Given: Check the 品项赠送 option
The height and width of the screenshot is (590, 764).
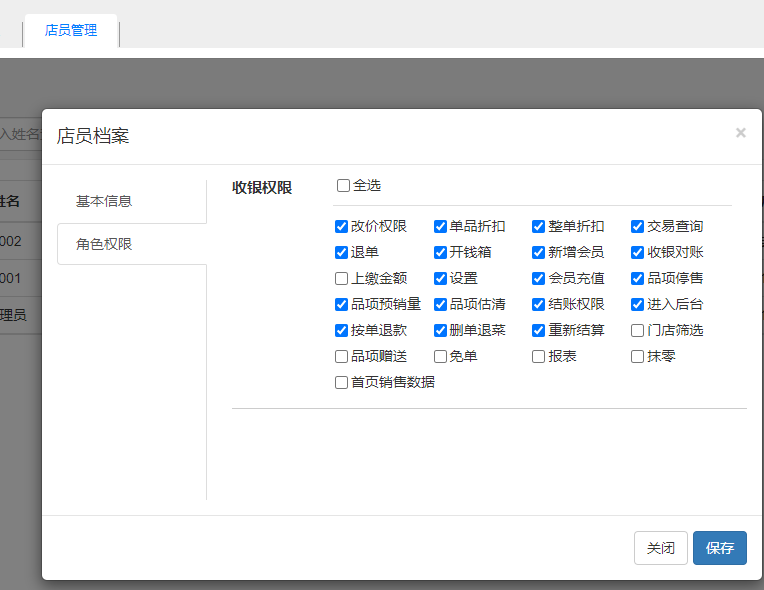Looking at the screenshot, I should 342,356.
